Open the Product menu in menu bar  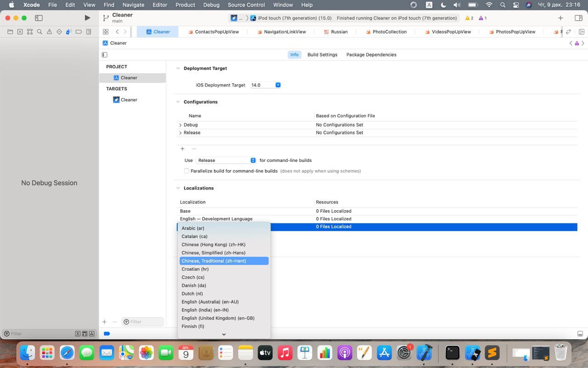[185, 5]
